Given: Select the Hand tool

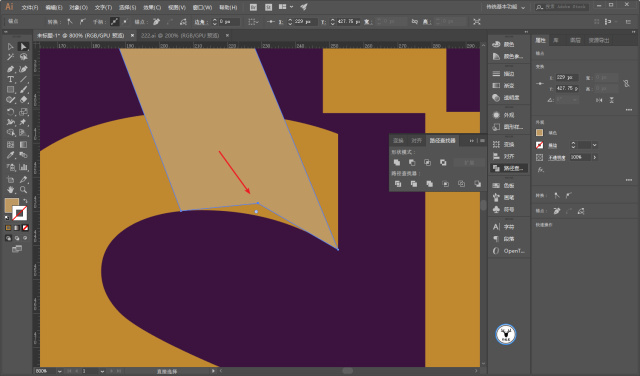Looking at the screenshot, I should tap(11, 190).
